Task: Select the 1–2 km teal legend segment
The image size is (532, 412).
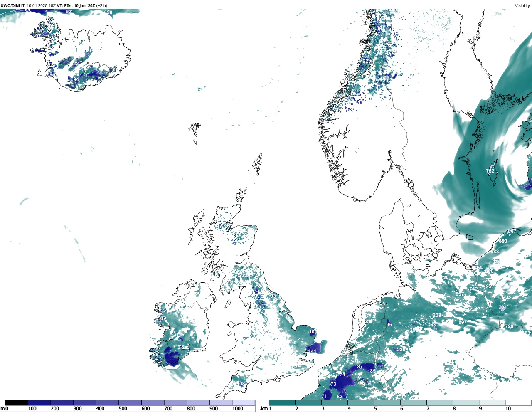Action: (282, 402)
